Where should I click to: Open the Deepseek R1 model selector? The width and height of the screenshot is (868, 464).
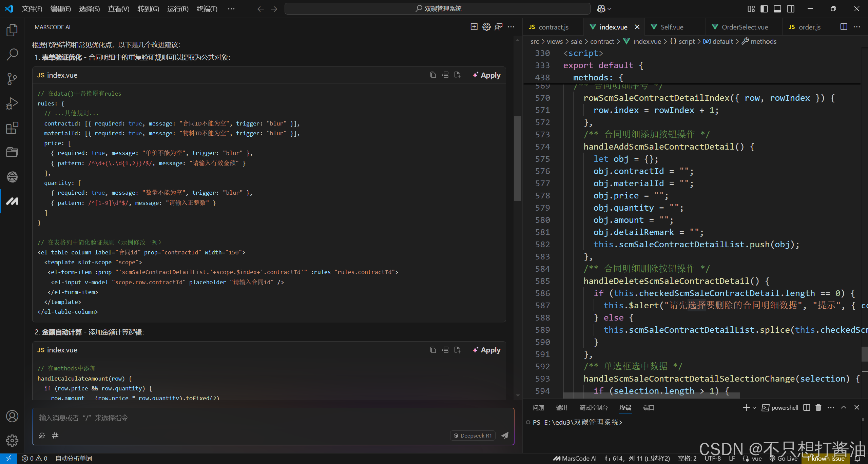[x=473, y=436]
